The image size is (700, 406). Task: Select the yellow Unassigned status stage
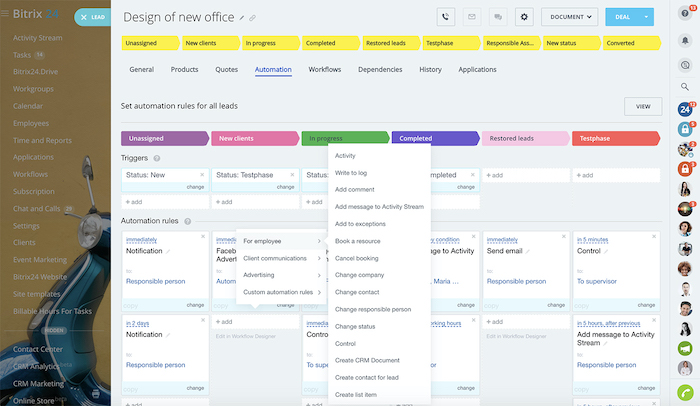coord(150,43)
